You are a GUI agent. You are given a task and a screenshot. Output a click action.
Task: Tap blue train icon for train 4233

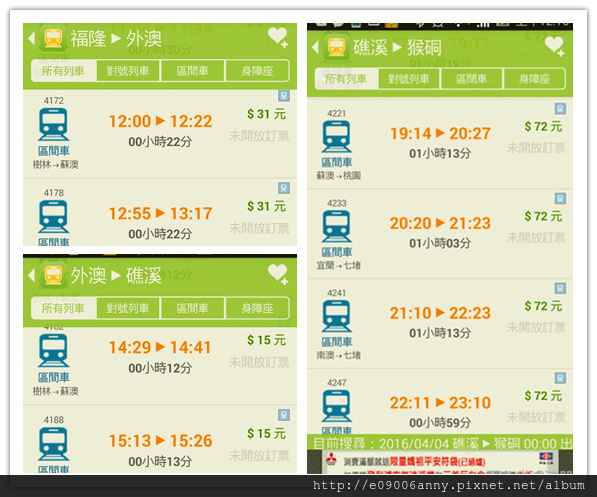click(x=337, y=226)
